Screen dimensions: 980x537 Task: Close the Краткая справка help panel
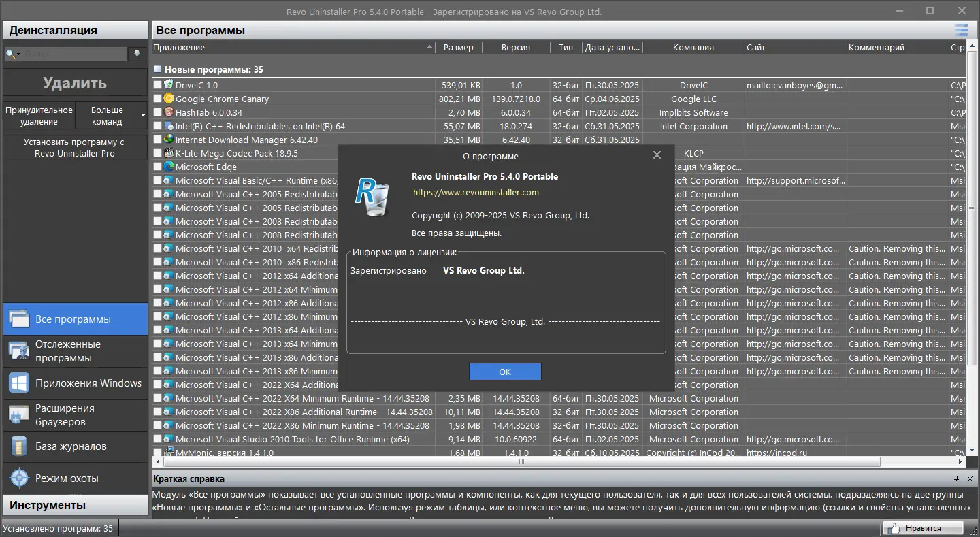970,478
